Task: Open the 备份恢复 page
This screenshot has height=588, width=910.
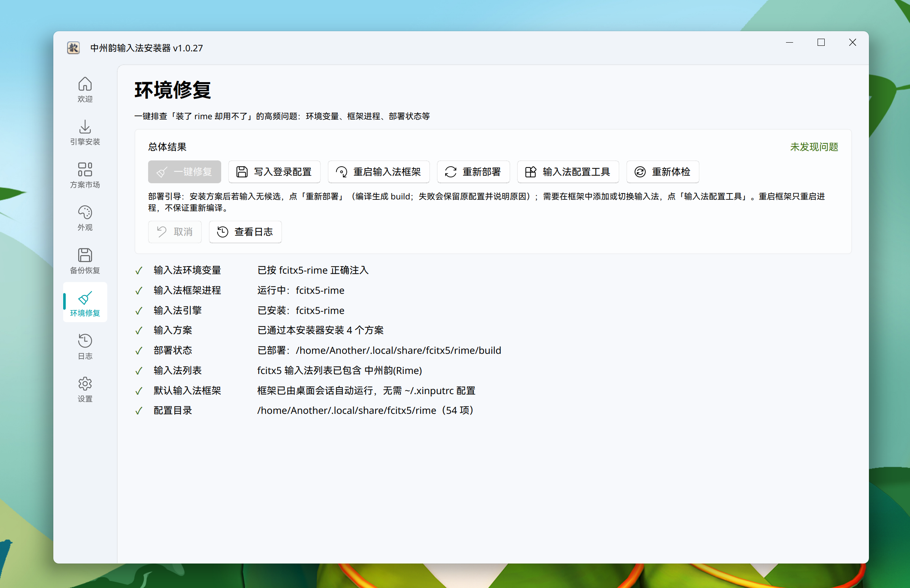Action: [85, 261]
